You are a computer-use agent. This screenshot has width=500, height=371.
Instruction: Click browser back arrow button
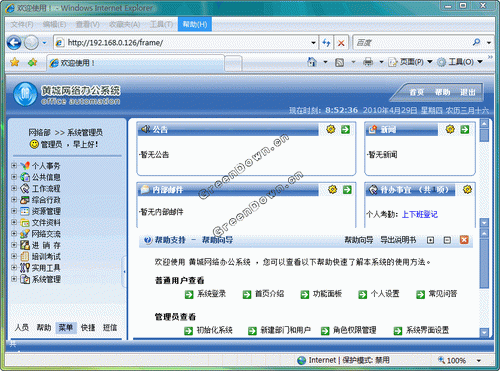pos(14,43)
